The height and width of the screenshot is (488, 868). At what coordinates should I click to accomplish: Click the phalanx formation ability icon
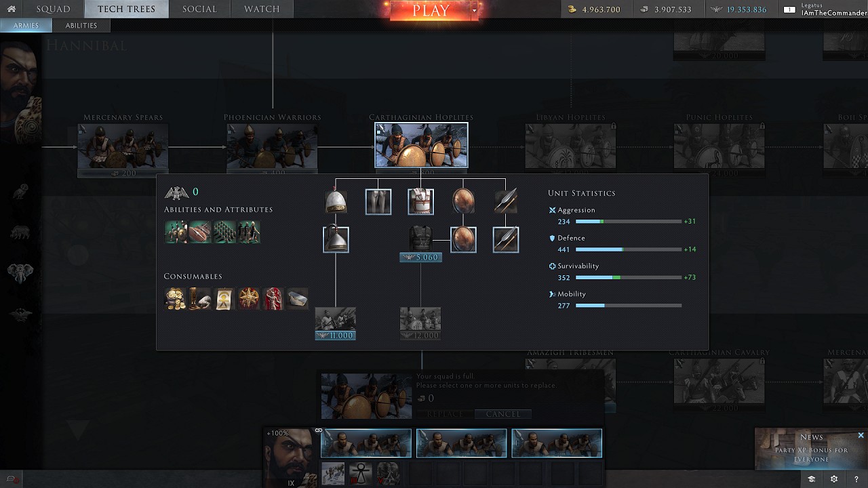[224, 232]
